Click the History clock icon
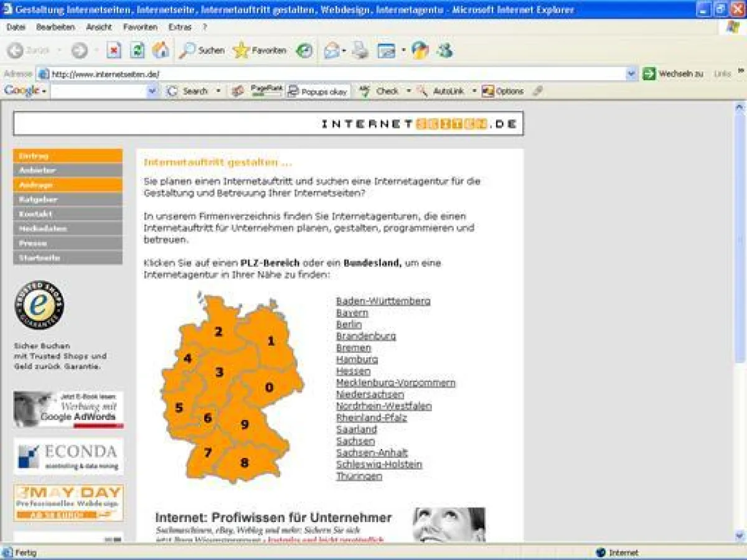747x560 pixels. (x=304, y=50)
